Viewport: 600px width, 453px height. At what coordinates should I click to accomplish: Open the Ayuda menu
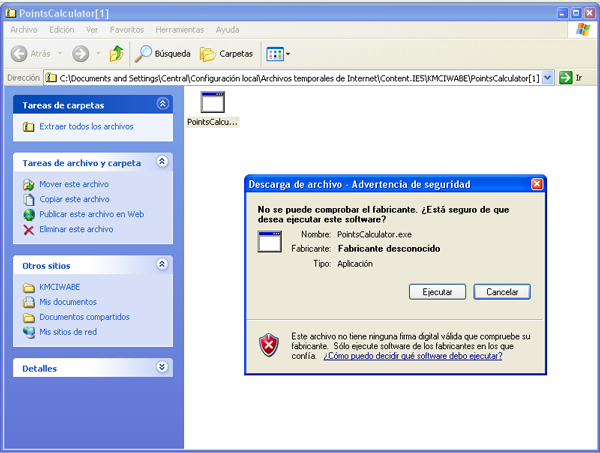coord(227,30)
